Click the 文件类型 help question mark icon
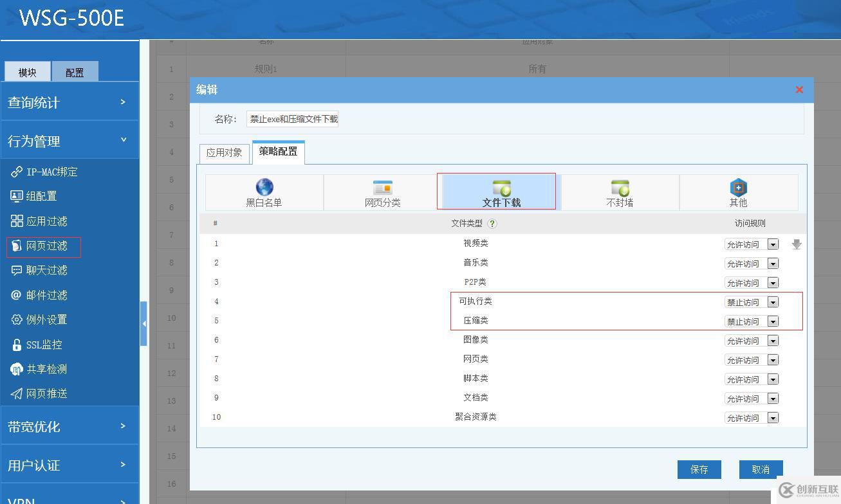This screenshot has width=841, height=504. click(492, 224)
